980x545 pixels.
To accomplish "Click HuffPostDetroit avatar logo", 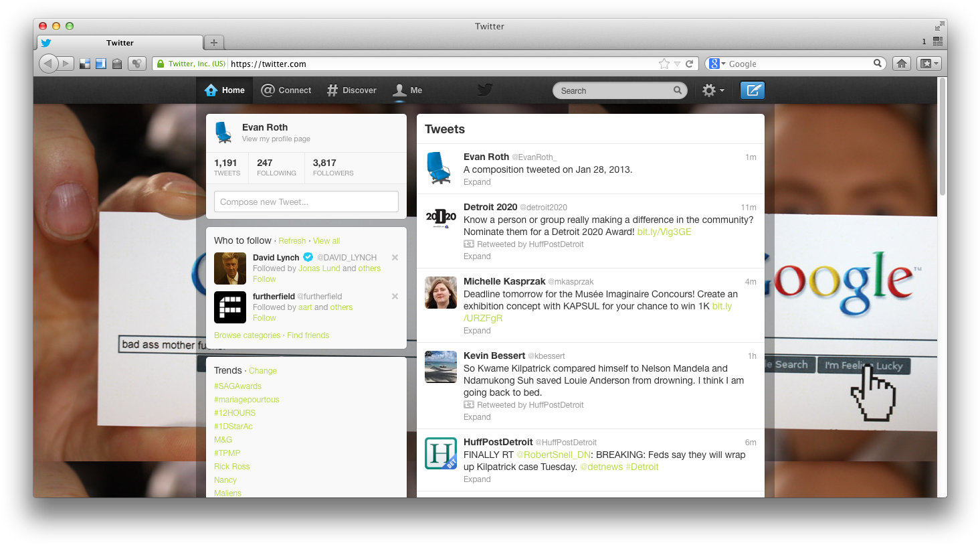I will 441,453.
